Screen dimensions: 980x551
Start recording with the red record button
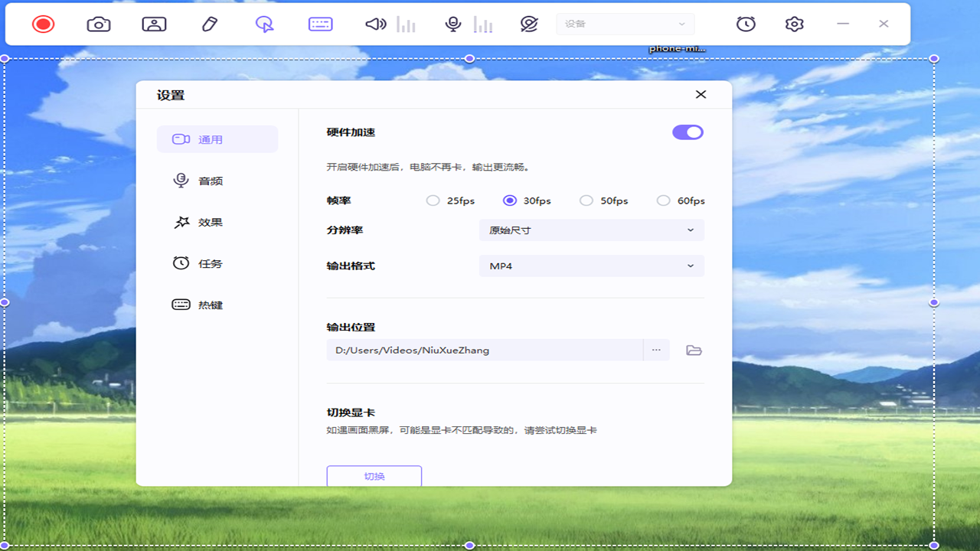coord(44,24)
